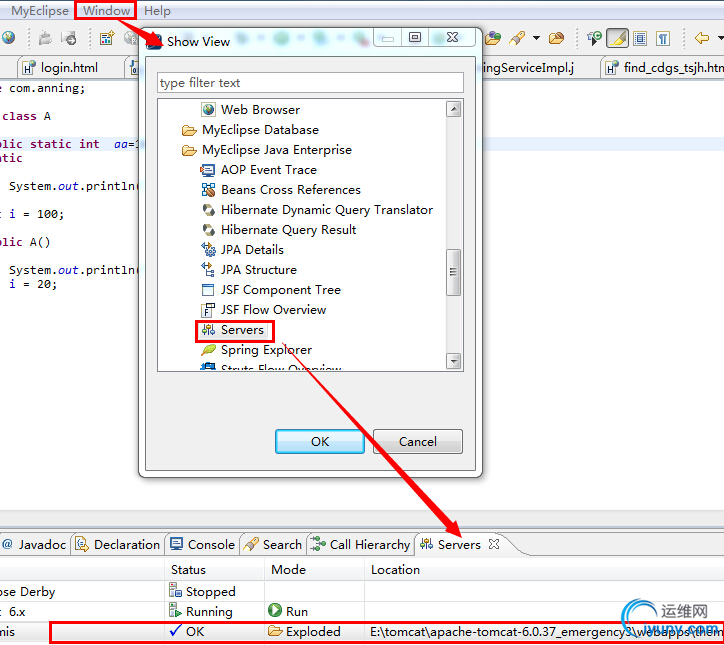The image size is (724, 645).
Task: Click the JPA Structure icon
Action: coord(208,270)
